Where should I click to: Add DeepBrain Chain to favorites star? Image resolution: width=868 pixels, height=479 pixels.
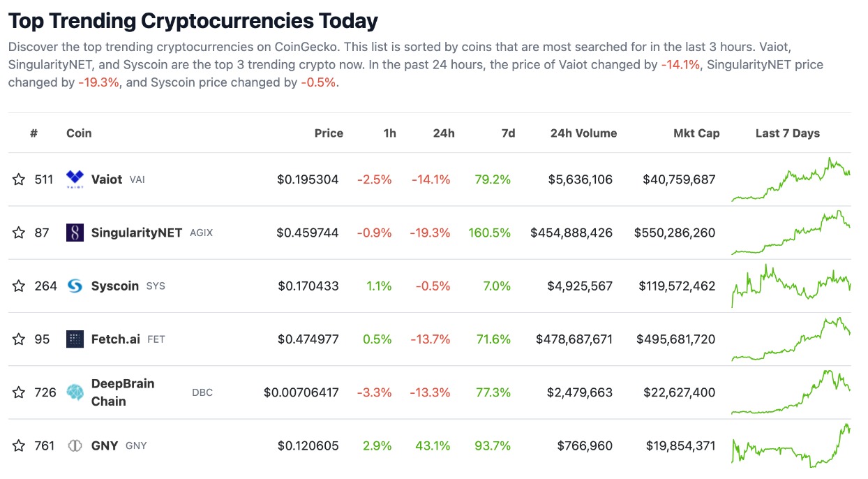[x=19, y=392]
